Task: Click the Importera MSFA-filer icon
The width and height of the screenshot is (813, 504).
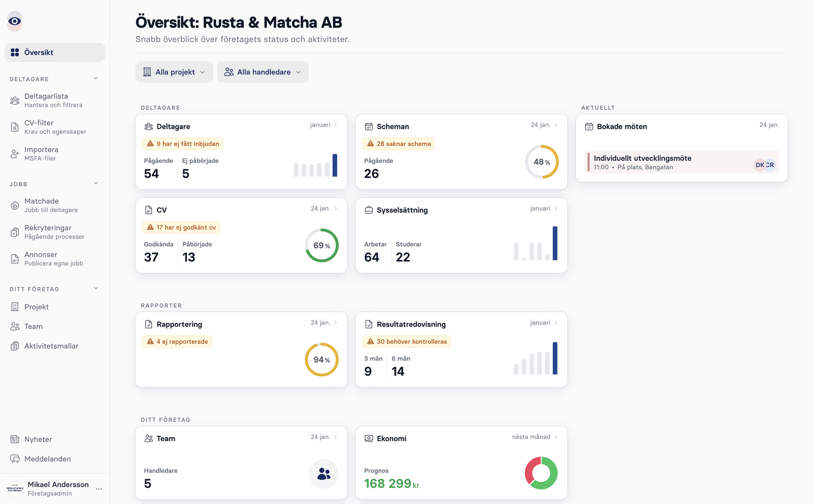Action: pos(14,153)
